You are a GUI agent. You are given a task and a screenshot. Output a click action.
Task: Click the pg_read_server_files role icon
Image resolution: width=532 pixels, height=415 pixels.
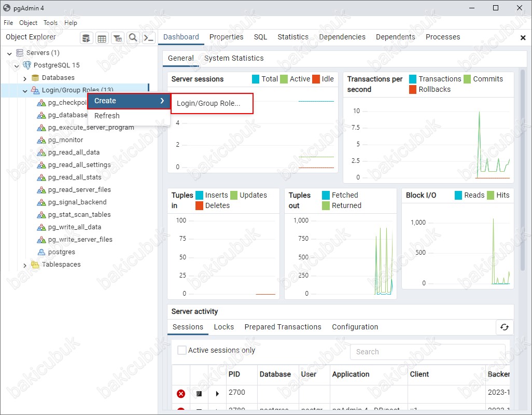click(x=41, y=190)
